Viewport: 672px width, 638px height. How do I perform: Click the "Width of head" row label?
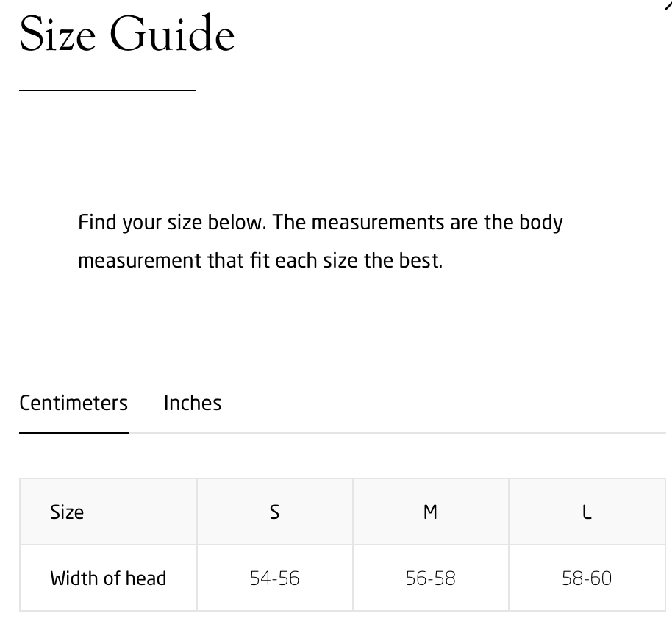(108, 578)
